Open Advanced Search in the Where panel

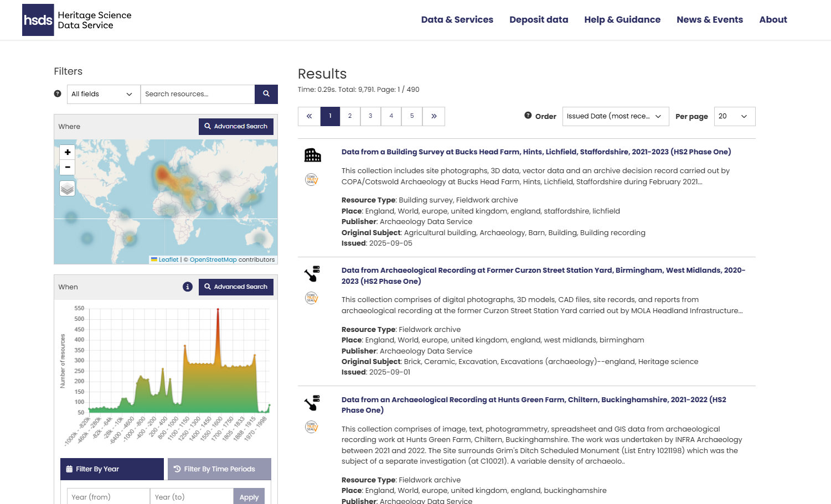pos(236,126)
